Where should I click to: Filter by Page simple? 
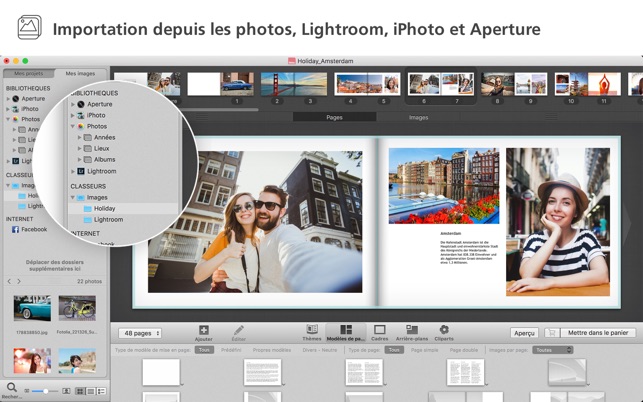click(424, 350)
